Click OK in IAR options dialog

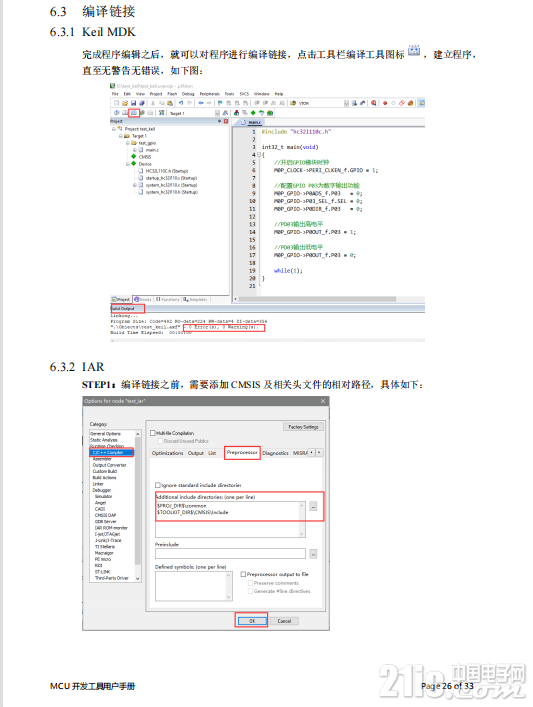(252, 621)
